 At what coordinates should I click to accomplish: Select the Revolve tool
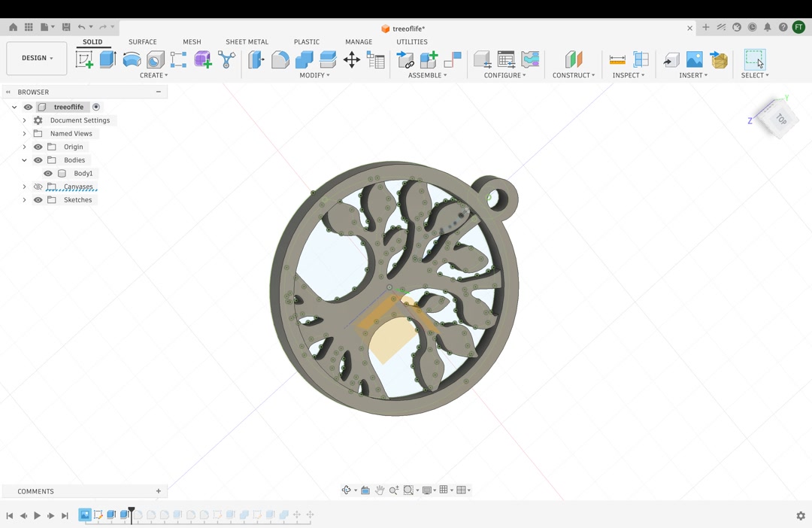point(132,59)
